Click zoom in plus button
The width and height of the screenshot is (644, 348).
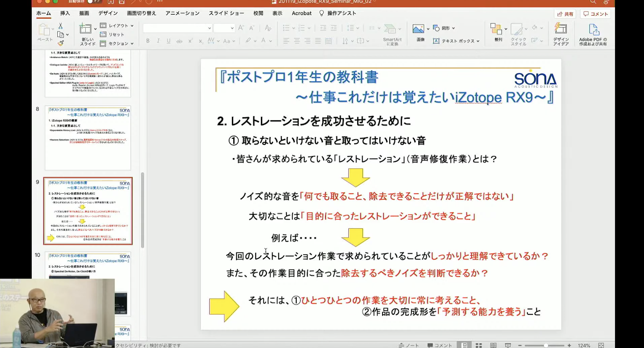pyautogui.click(x=569, y=345)
